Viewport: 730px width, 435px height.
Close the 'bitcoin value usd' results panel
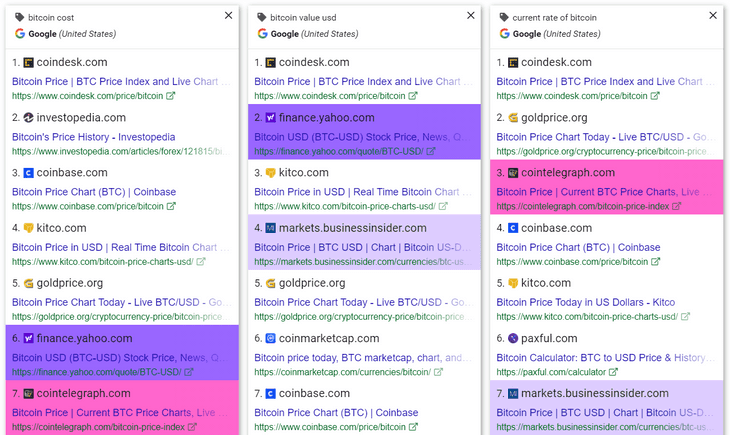[471, 15]
